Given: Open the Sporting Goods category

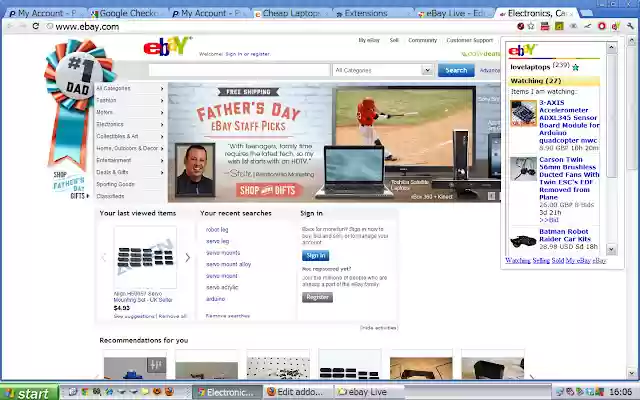Looking at the screenshot, I should tap(116, 184).
